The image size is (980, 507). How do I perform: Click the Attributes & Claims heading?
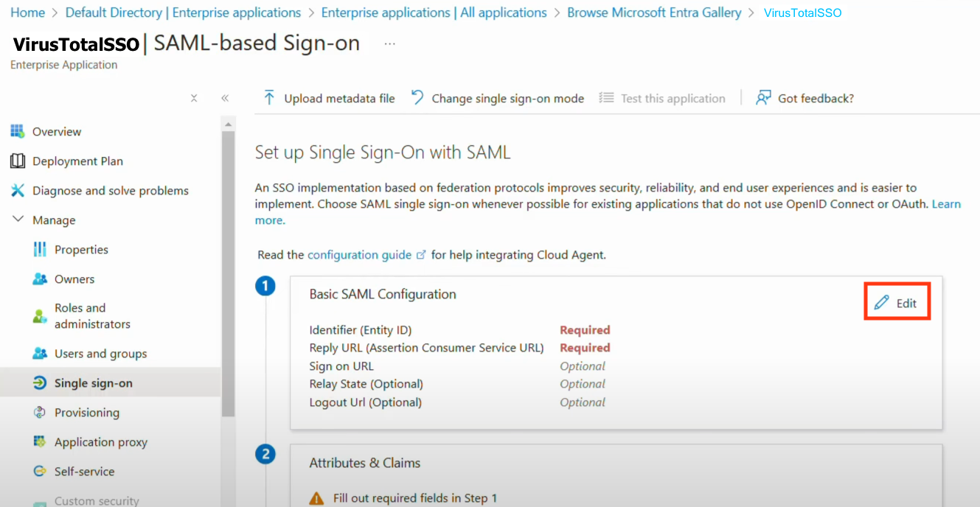(365, 463)
